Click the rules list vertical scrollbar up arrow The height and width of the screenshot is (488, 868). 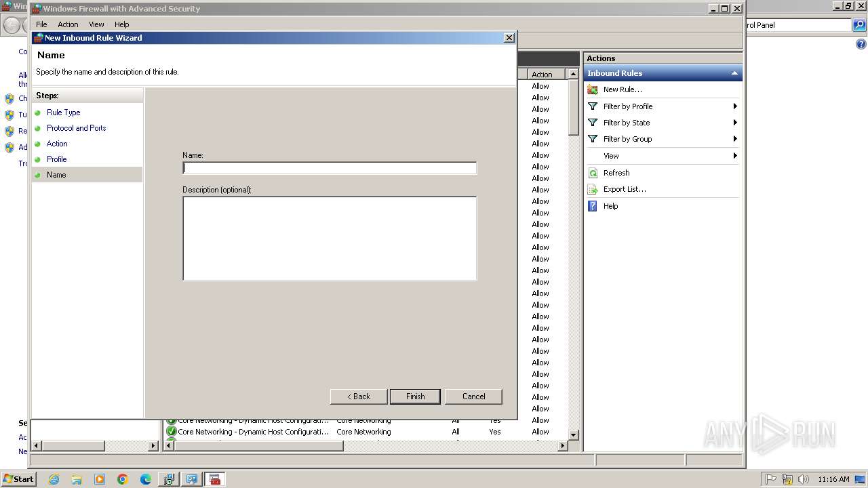(573, 74)
